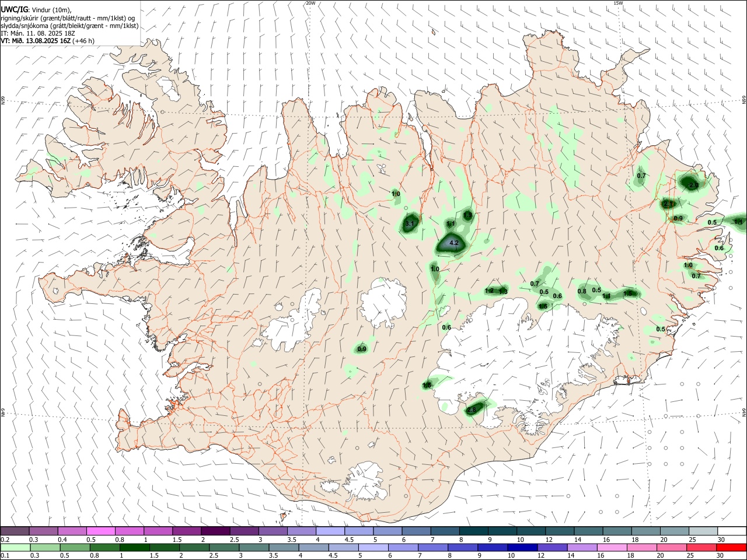The width and height of the screenshot is (747, 560).
Task: Click the 4.2 precipitation value on the map
Action: click(455, 243)
